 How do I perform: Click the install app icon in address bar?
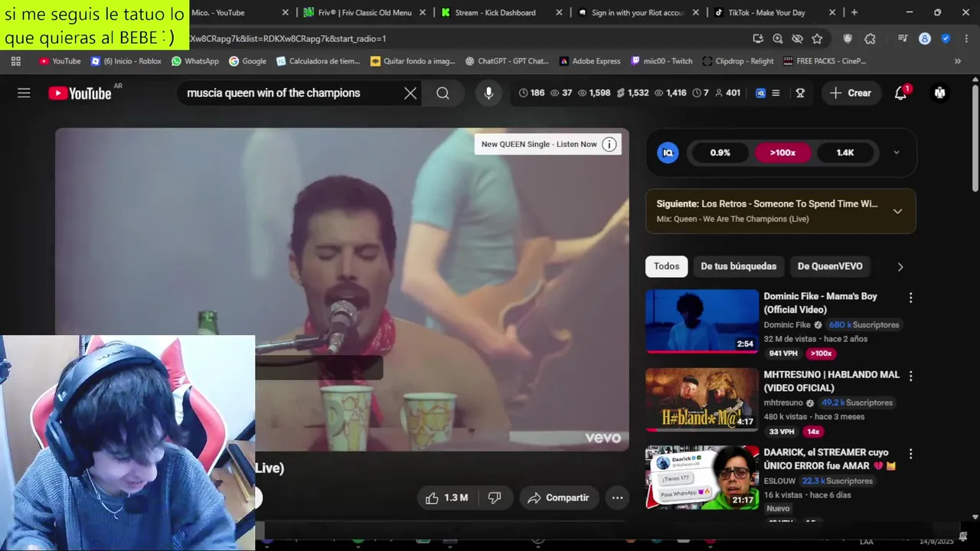(758, 39)
